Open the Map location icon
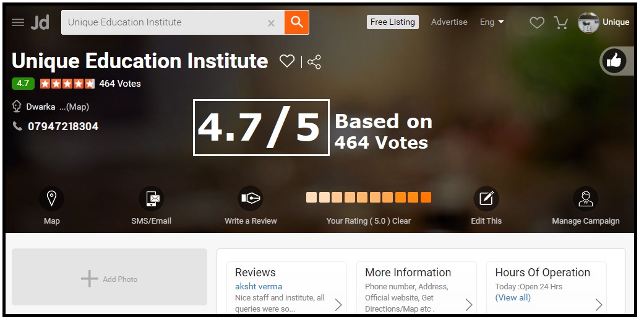The image size is (644, 324). [x=52, y=199]
